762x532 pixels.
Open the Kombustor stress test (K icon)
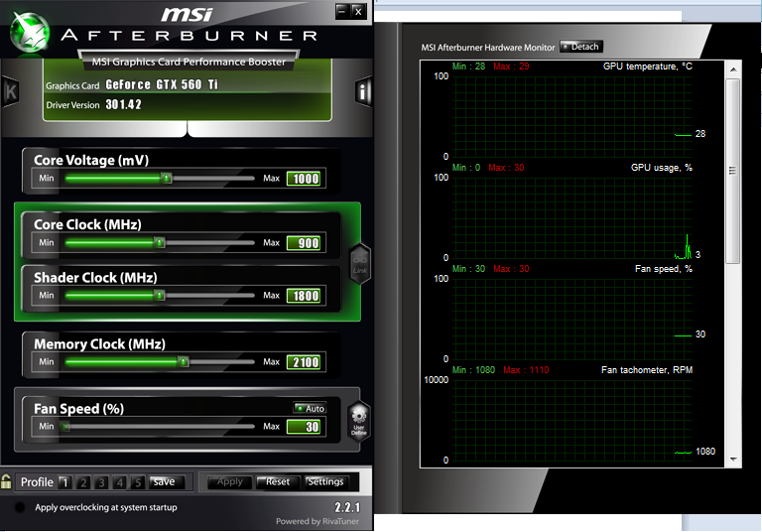pyautogui.click(x=11, y=92)
